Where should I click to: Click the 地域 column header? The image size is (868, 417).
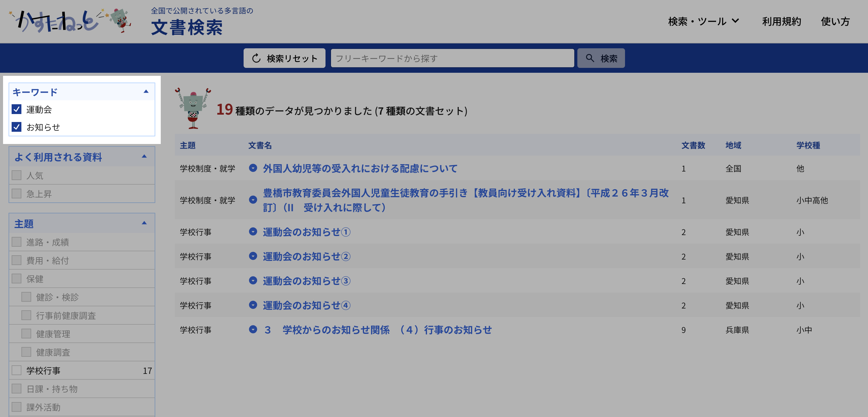pos(733,145)
